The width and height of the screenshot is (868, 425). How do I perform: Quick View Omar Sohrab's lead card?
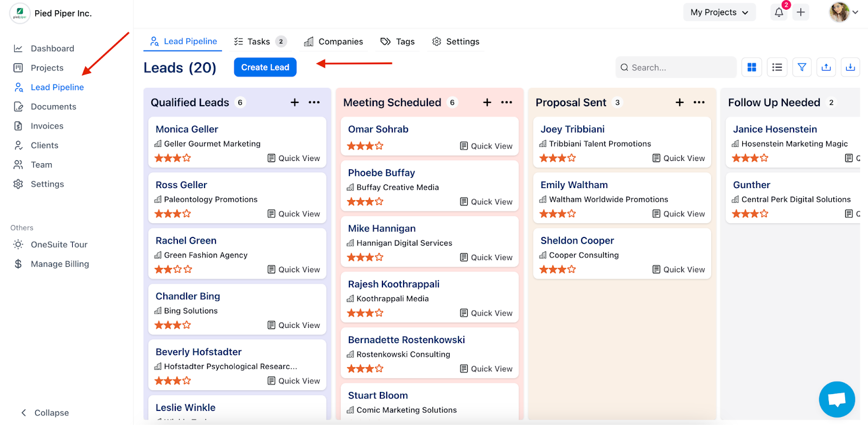[x=486, y=146]
